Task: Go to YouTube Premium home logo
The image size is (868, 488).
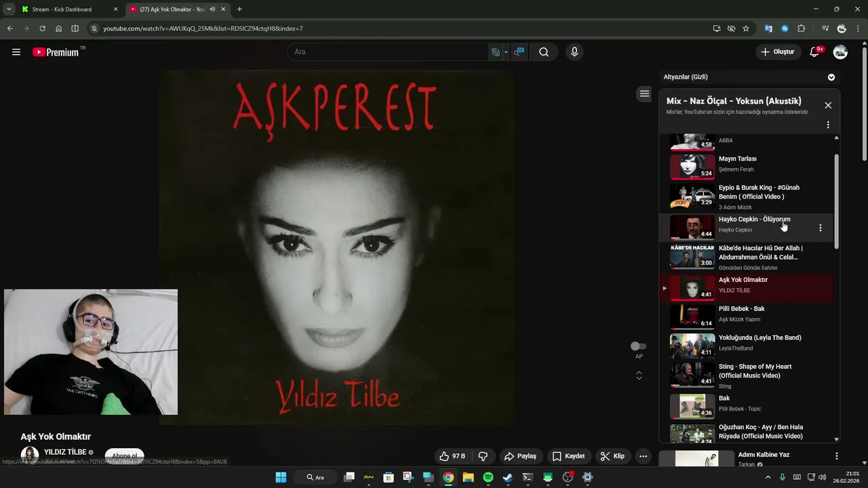Action: tap(56, 52)
